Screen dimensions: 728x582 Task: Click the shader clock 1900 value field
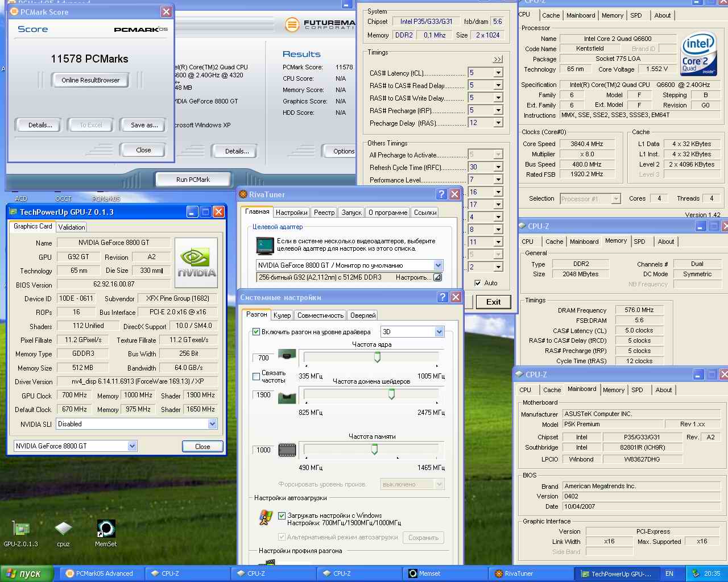click(x=263, y=395)
